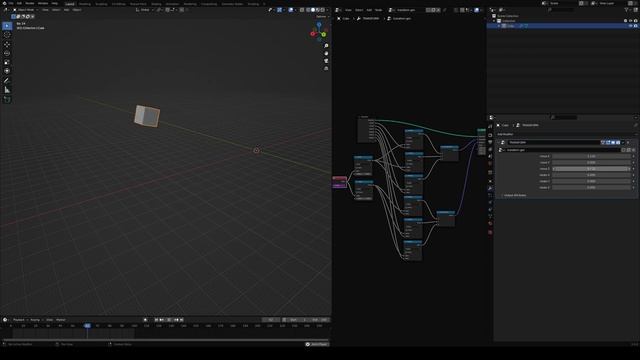This screenshot has width=640, height=360.
Task: Click the highlighted modifier input value slider
Action: 591,169
